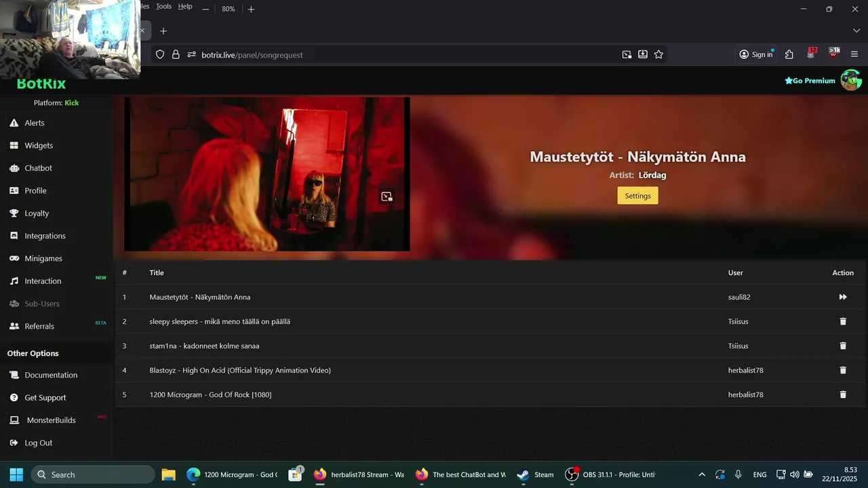Open the Alerts sidebar item

tap(34, 123)
